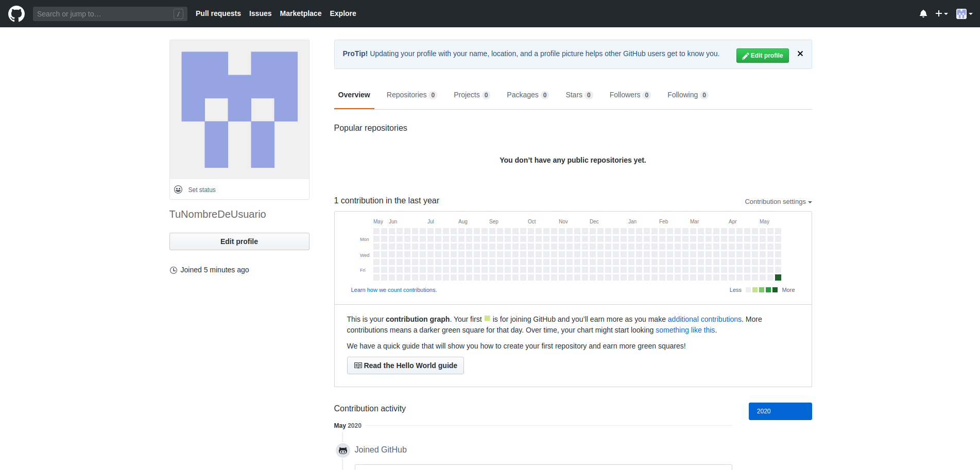Open Pull requests in top nav
Image resolution: width=980 pixels, height=470 pixels.
point(218,13)
